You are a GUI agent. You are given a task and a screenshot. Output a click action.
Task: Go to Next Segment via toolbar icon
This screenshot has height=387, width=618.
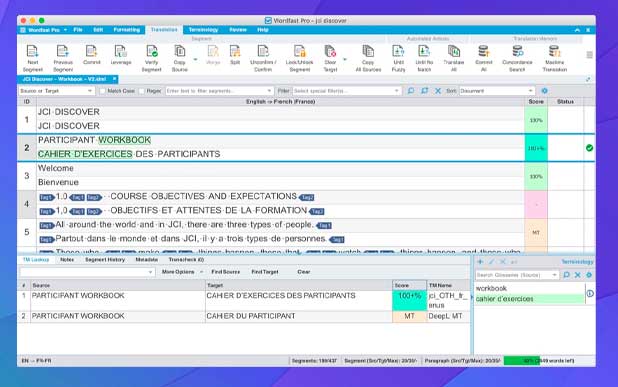click(32, 58)
